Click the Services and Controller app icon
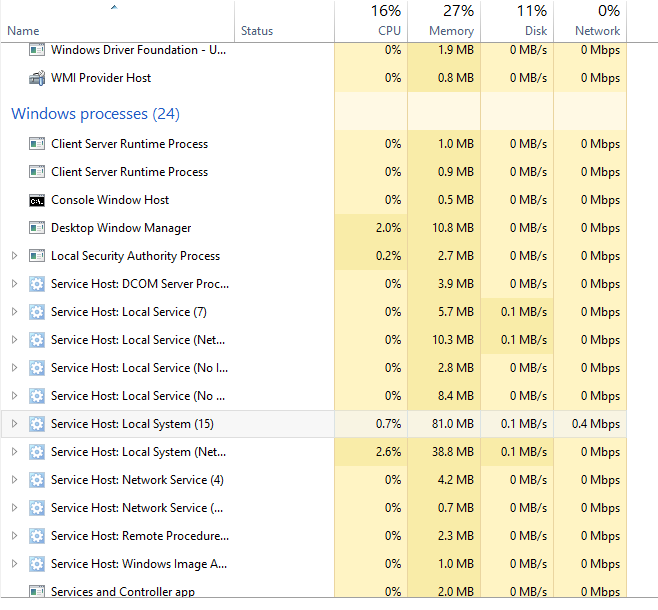 click(x=37, y=592)
